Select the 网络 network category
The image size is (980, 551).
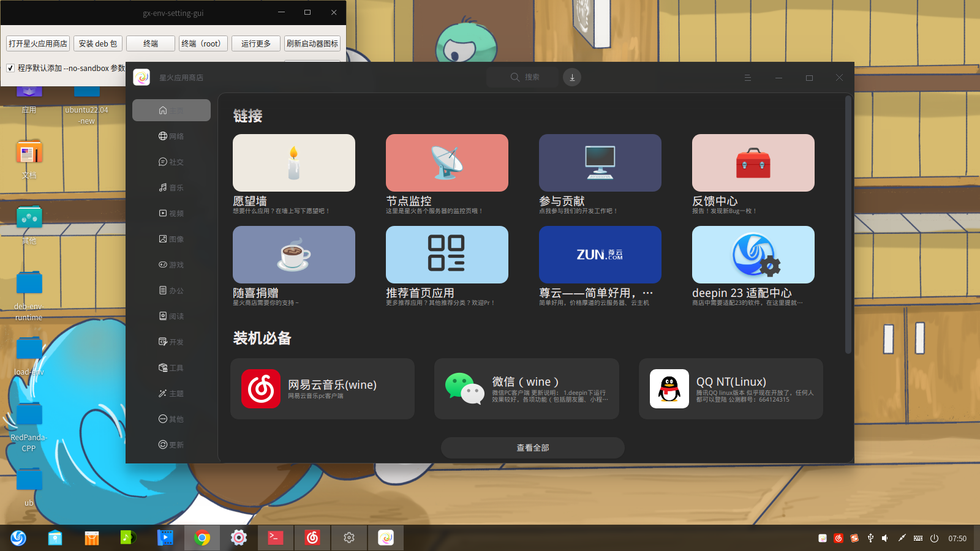(171, 136)
